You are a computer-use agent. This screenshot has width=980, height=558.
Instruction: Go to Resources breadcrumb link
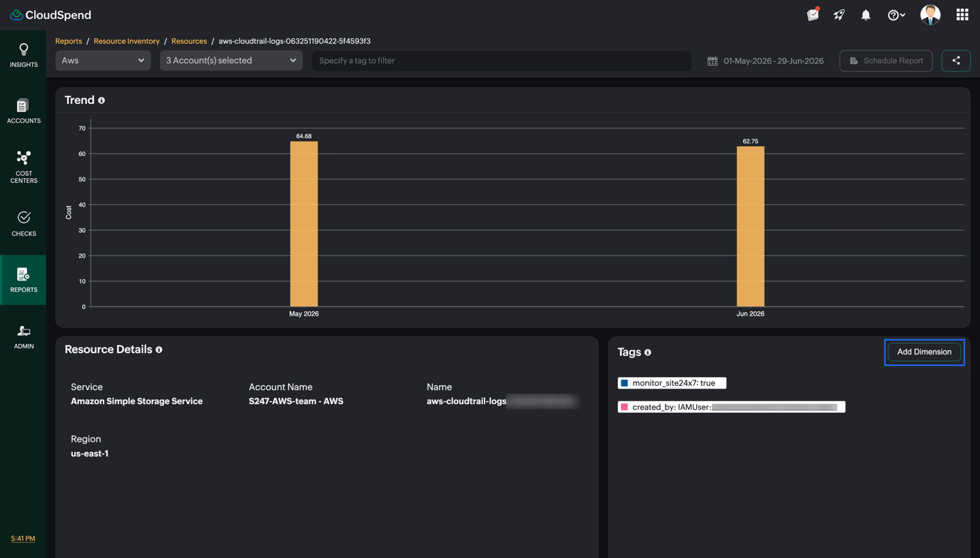[189, 42]
